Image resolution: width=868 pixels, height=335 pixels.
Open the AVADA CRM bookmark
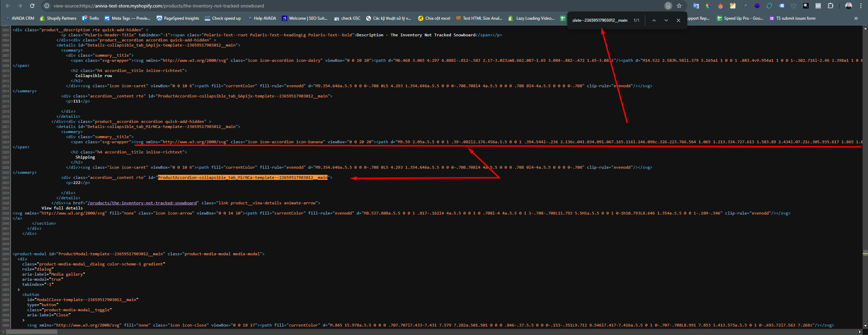click(19, 18)
